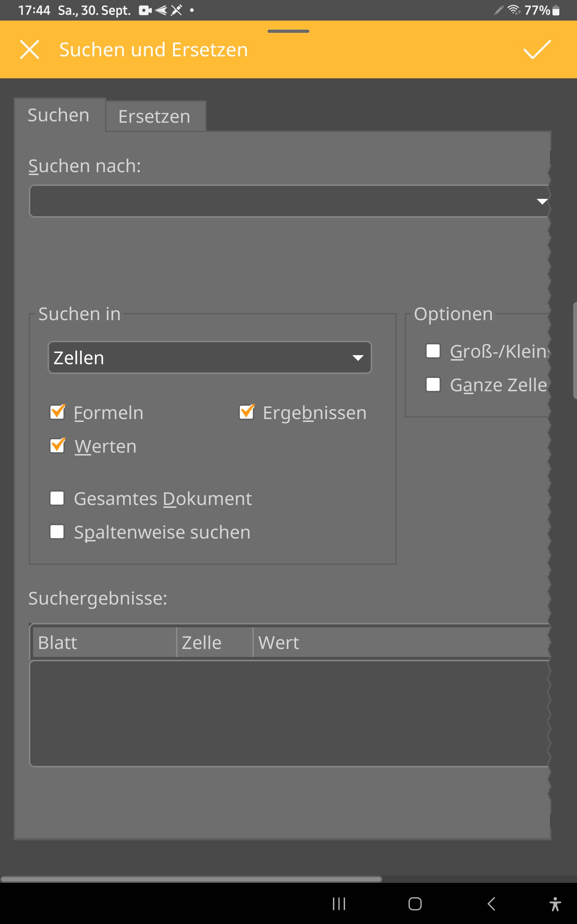
Task: Enable Spaltenweise suchen option
Action: click(x=57, y=532)
